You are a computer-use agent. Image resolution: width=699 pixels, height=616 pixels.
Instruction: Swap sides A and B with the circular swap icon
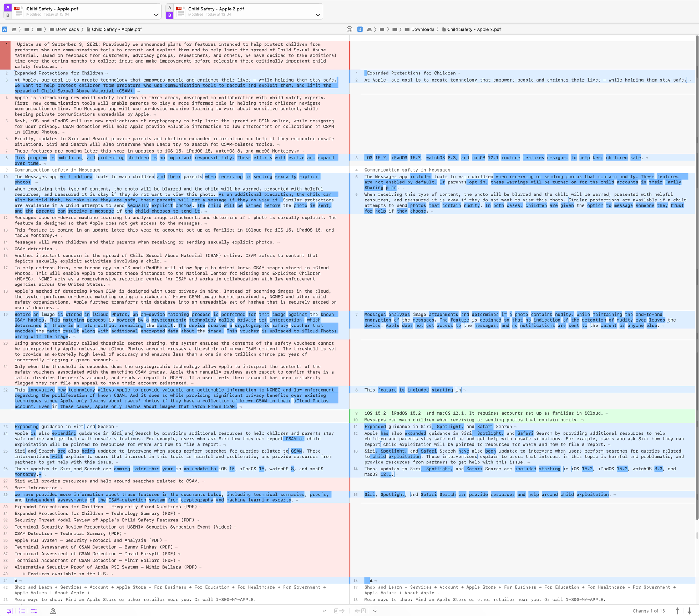349,29
